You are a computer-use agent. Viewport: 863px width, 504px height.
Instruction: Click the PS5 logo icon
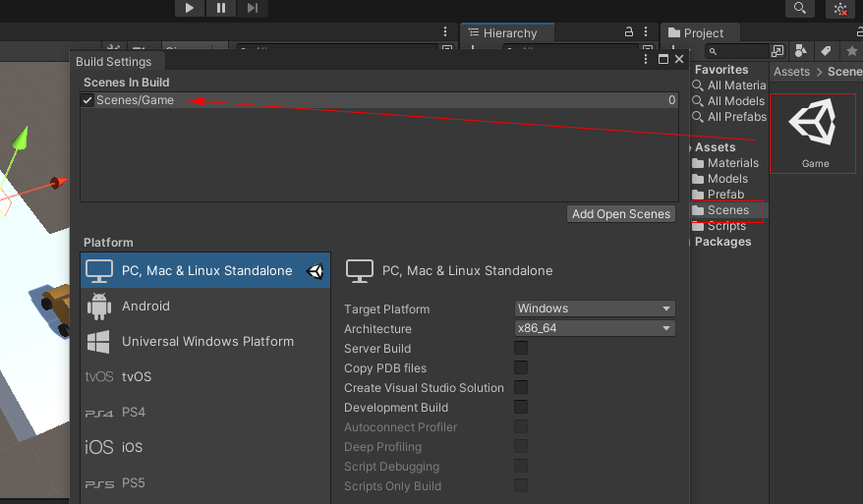coord(99,484)
